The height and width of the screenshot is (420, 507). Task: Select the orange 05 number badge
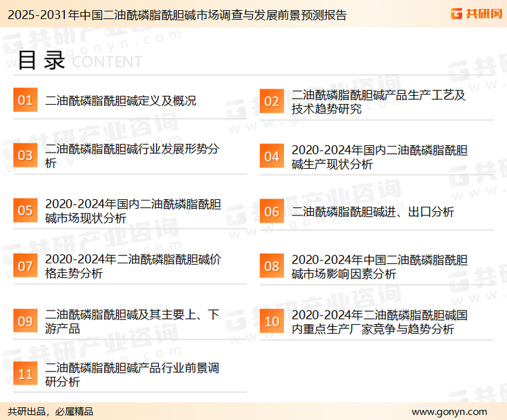(25, 210)
